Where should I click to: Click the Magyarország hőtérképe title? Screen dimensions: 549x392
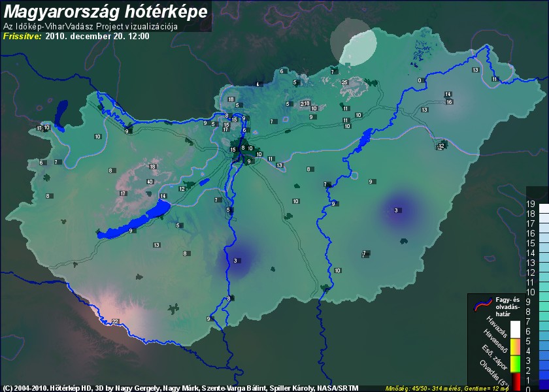coord(106,11)
